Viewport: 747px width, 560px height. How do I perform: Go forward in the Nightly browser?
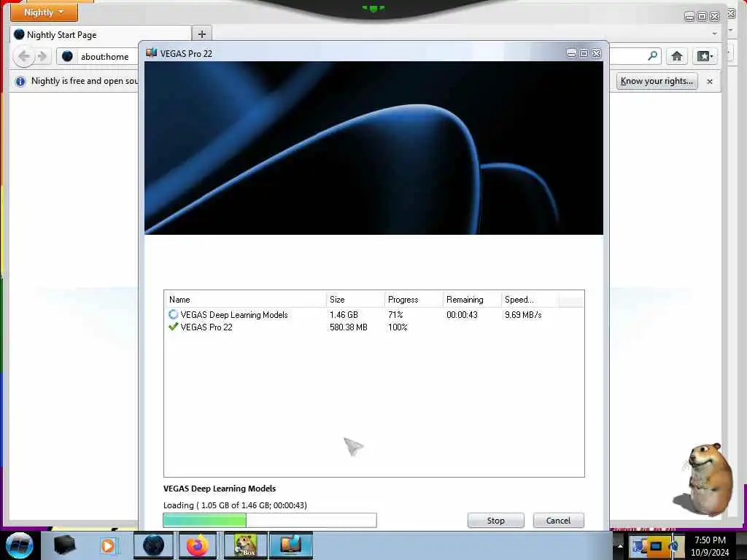click(42, 56)
